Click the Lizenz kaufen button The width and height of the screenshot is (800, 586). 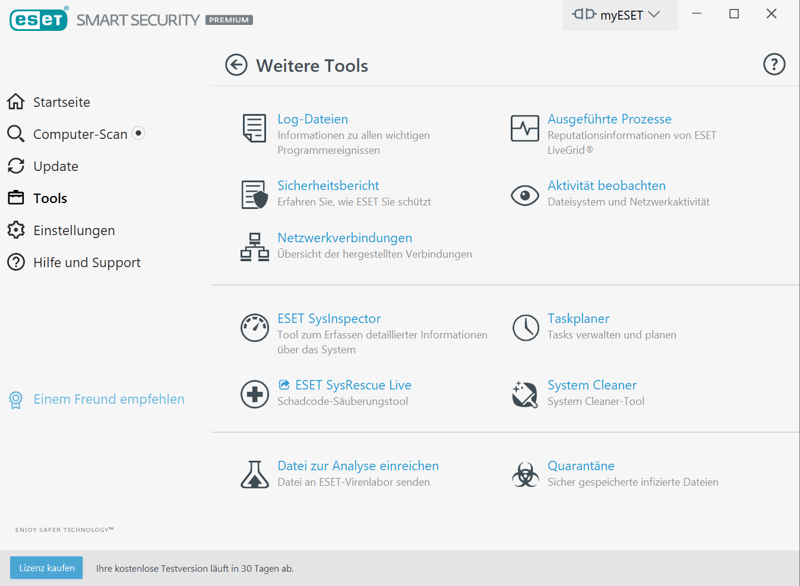[x=47, y=568]
